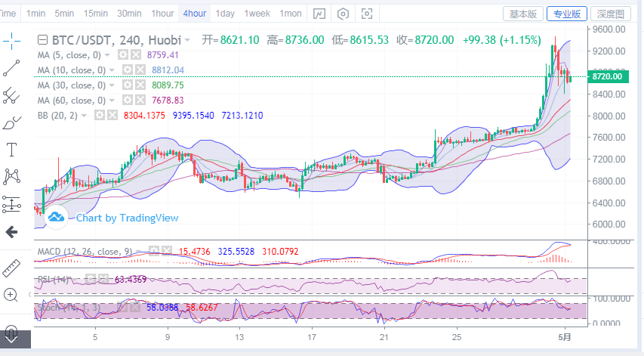The height and width of the screenshot is (356, 644).
Task: Pick the measure ruler tool
Action: [x=11, y=268]
